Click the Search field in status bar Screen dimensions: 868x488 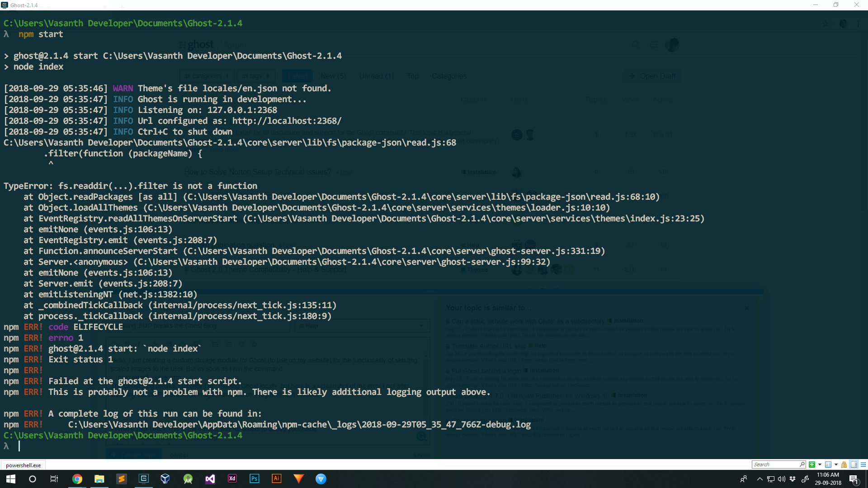tap(775, 465)
